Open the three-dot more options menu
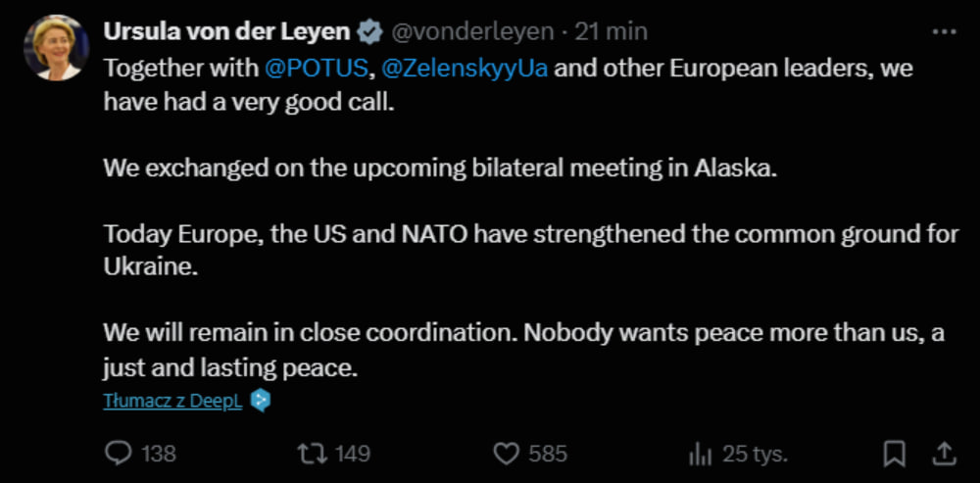The height and width of the screenshot is (483, 980). [944, 31]
